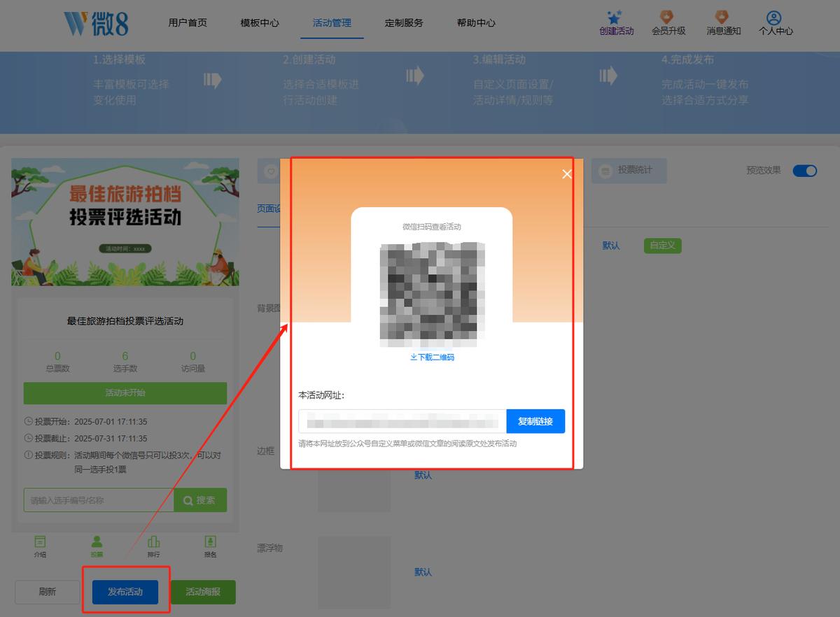The height and width of the screenshot is (617, 840).
Task: Click the step title 2.创建活动
Action: (x=309, y=59)
